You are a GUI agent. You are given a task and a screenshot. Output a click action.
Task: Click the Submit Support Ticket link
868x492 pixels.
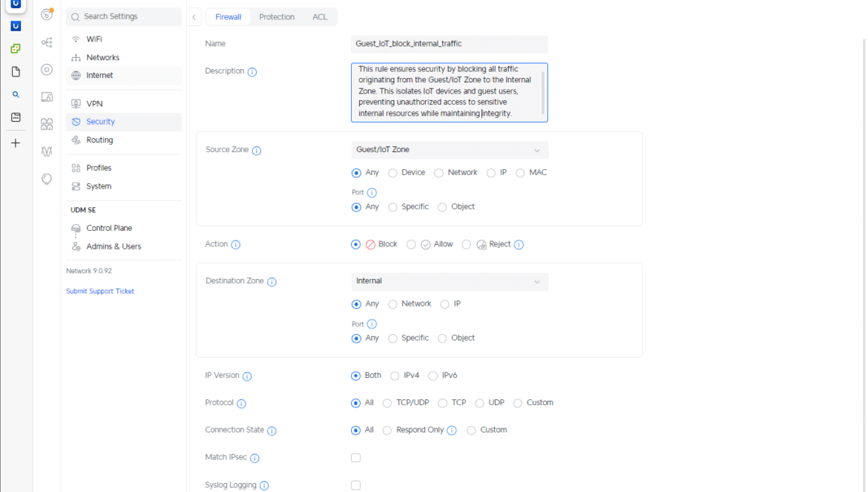(x=100, y=291)
